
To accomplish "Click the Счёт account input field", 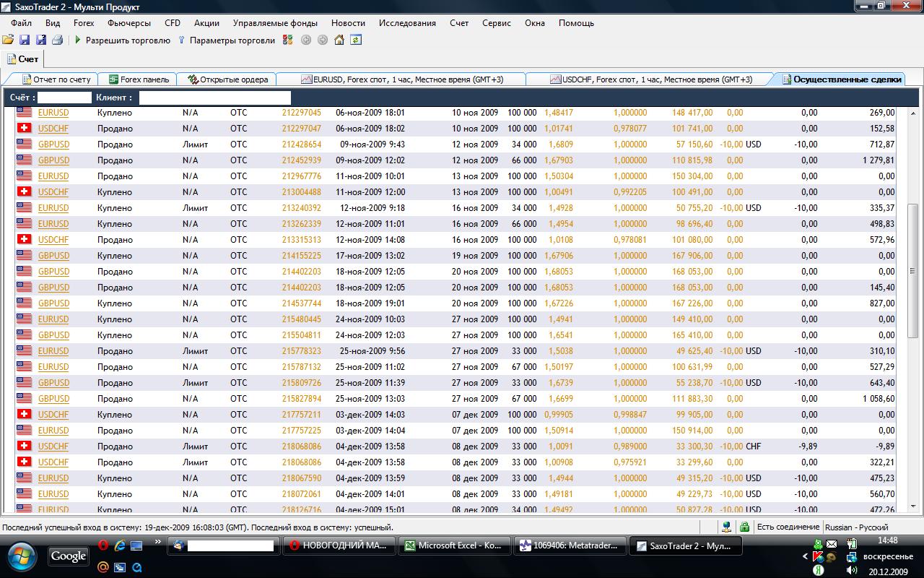I will (65, 98).
